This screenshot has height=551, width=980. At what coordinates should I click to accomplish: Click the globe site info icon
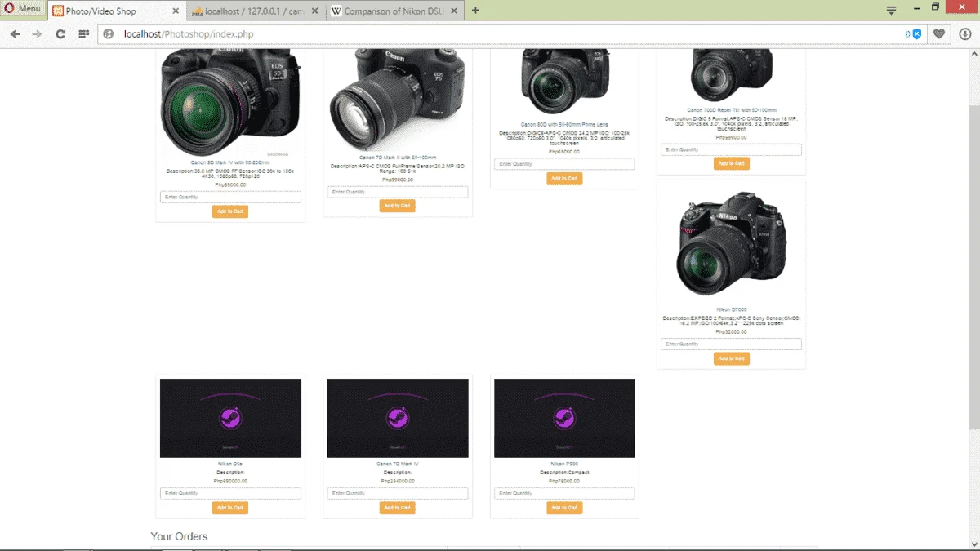108,33
